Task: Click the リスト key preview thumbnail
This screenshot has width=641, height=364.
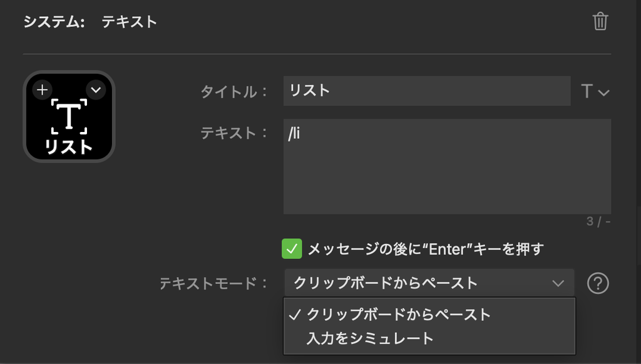Action: (69, 116)
